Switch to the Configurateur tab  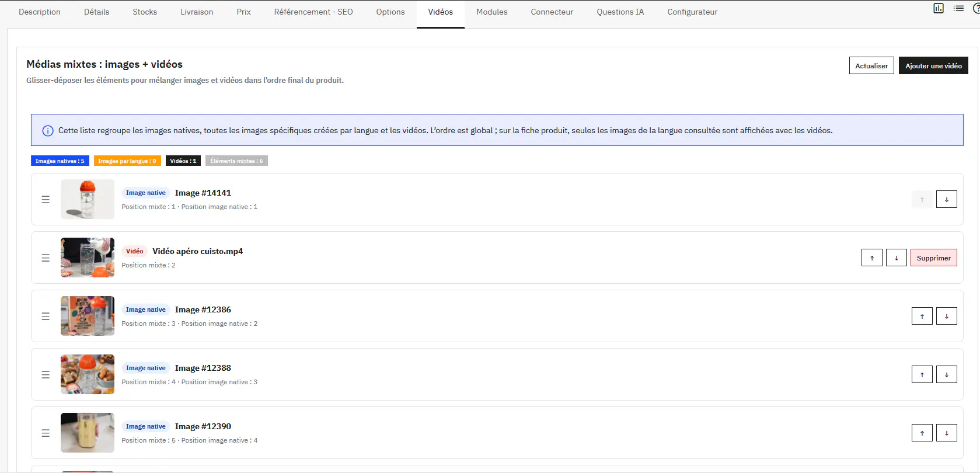click(692, 12)
